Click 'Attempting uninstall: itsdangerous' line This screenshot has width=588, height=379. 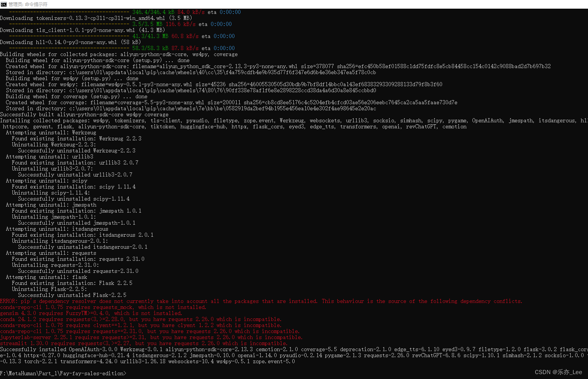coord(57,229)
